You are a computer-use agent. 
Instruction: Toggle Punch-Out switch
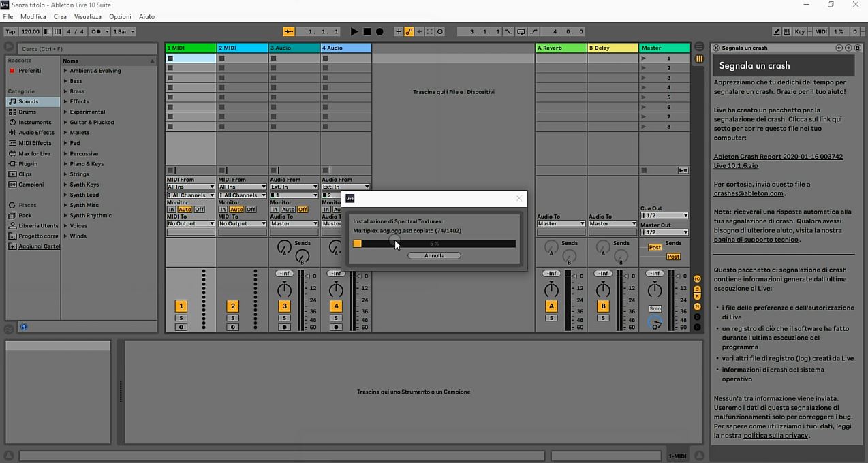(533, 31)
